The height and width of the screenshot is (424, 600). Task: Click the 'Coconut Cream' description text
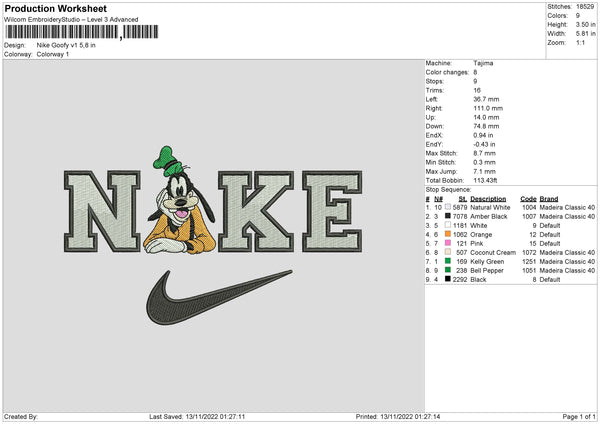(493, 253)
